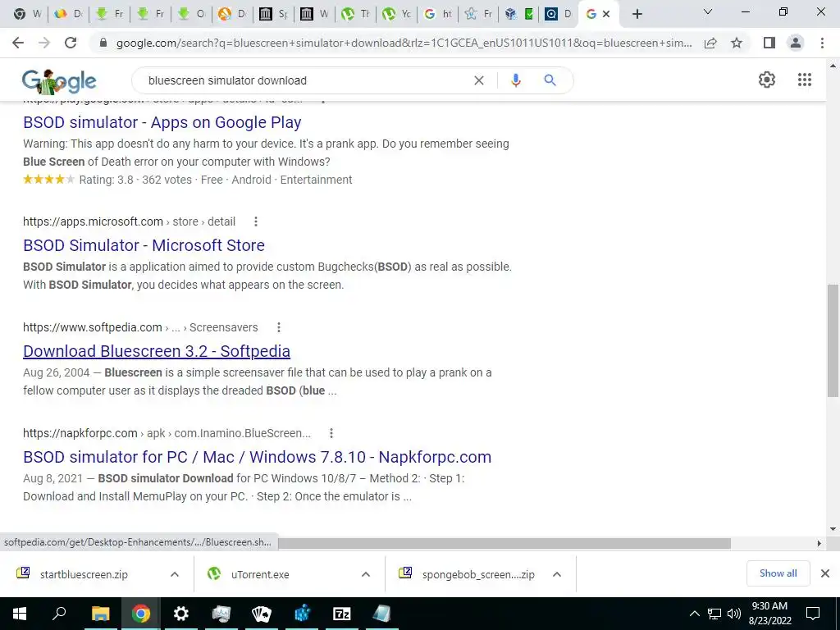This screenshot has width=840, height=630.
Task: Share this page using the share icon
Action: click(x=710, y=43)
